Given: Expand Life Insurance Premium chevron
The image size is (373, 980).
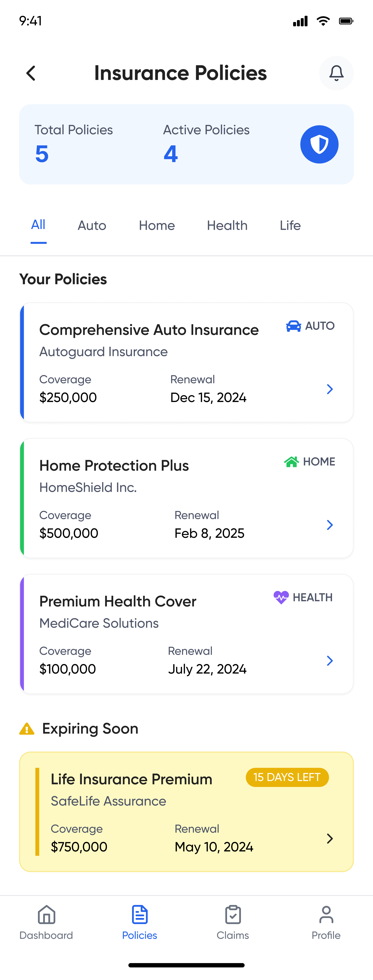Looking at the screenshot, I should (x=330, y=838).
